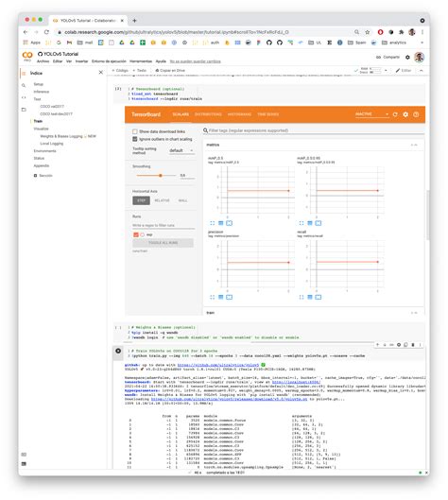Select WALL horizontal axis
Screen dimensions: 448x500
click(182, 200)
